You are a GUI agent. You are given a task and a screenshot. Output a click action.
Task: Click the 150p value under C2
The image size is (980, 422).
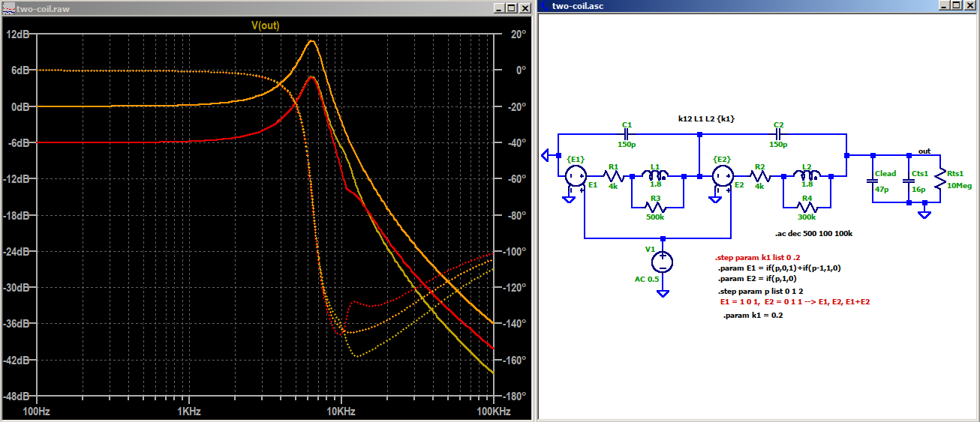coord(779,145)
